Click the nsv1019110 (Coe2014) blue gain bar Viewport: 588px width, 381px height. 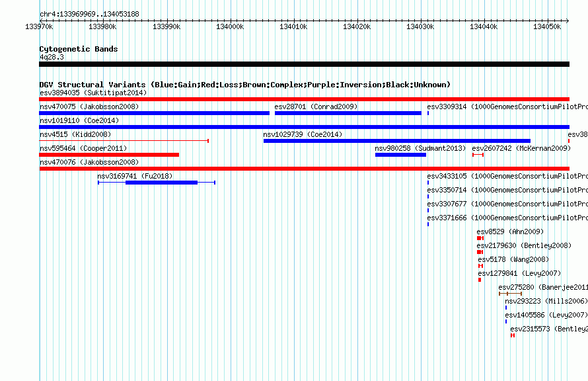click(304, 127)
